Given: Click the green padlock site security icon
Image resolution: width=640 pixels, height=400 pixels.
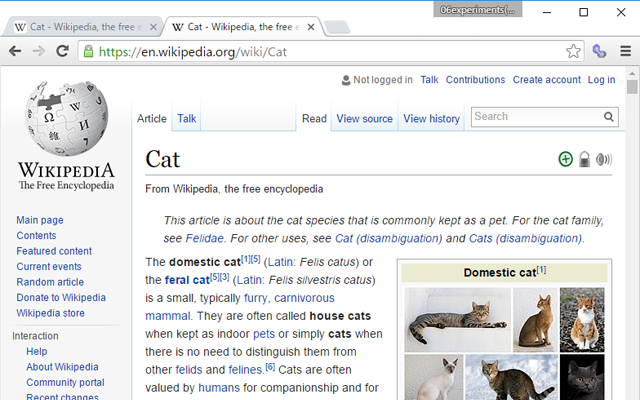Looking at the screenshot, I should click(88, 51).
